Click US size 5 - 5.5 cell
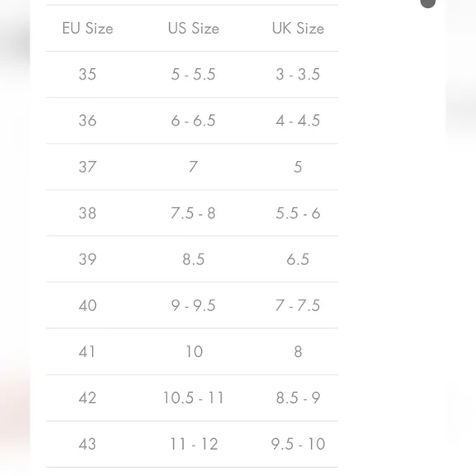The height and width of the screenshot is (476, 476). pos(194,74)
